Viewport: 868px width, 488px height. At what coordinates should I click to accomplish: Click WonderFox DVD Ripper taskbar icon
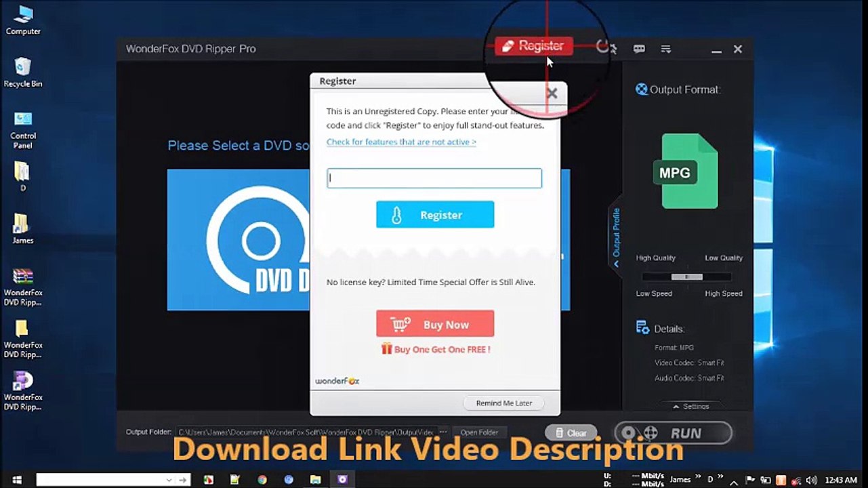coord(342,480)
